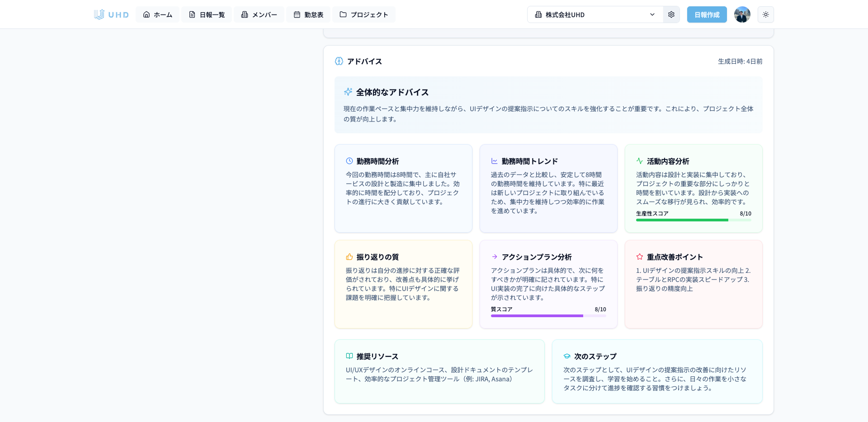Select the 重点改善ポイント card heading
The image size is (868, 422).
coord(675,257)
